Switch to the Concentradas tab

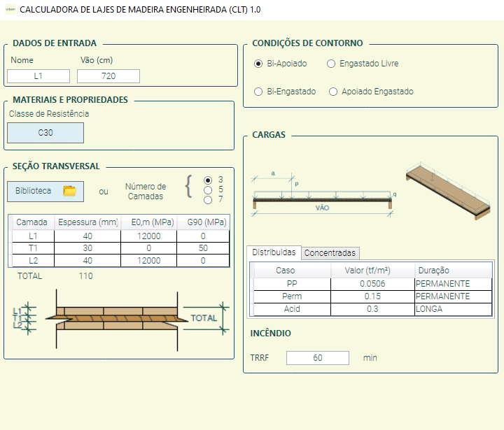coord(330,253)
